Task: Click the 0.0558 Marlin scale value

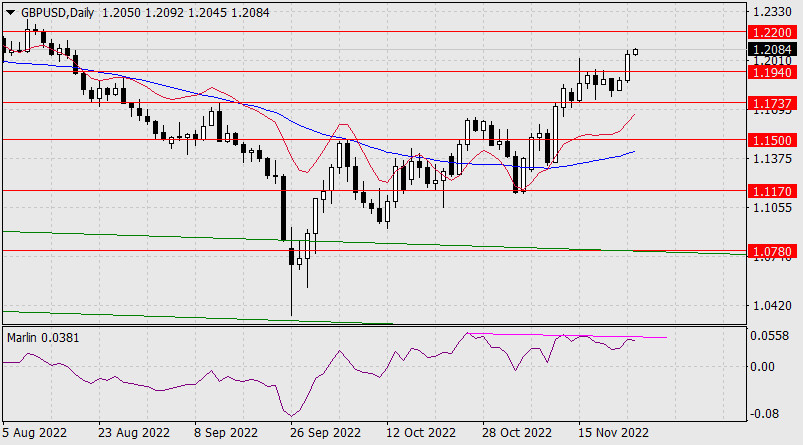Action: click(770, 335)
